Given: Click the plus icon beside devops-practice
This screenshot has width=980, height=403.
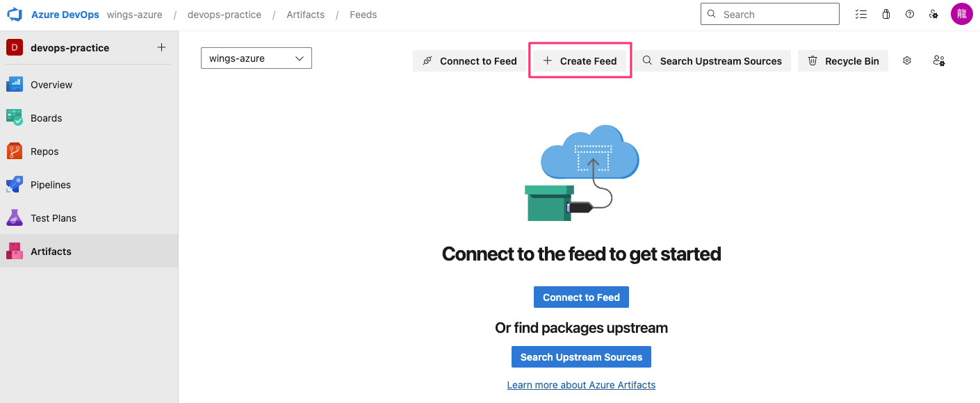Looking at the screenshot, I should [x=161, y=47].
